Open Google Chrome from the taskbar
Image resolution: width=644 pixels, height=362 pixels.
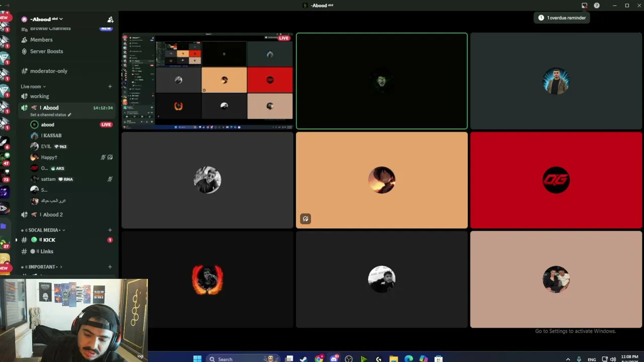[x=318, y=359]
